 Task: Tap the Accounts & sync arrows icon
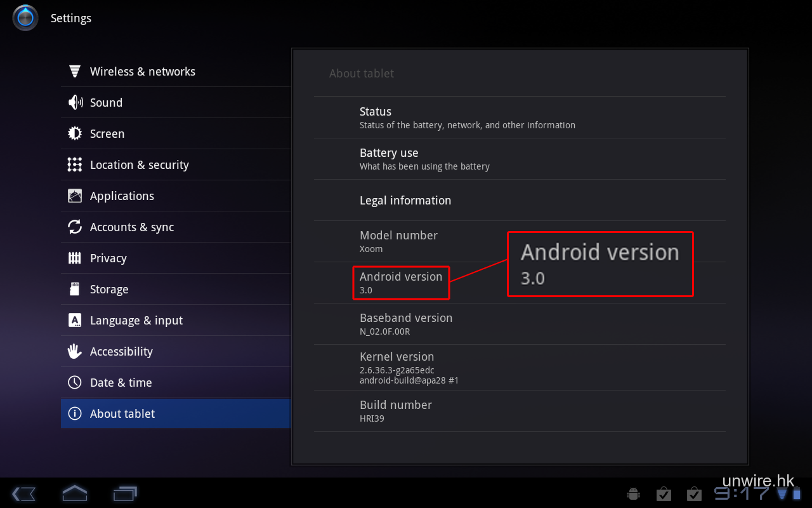pos(75,227)
